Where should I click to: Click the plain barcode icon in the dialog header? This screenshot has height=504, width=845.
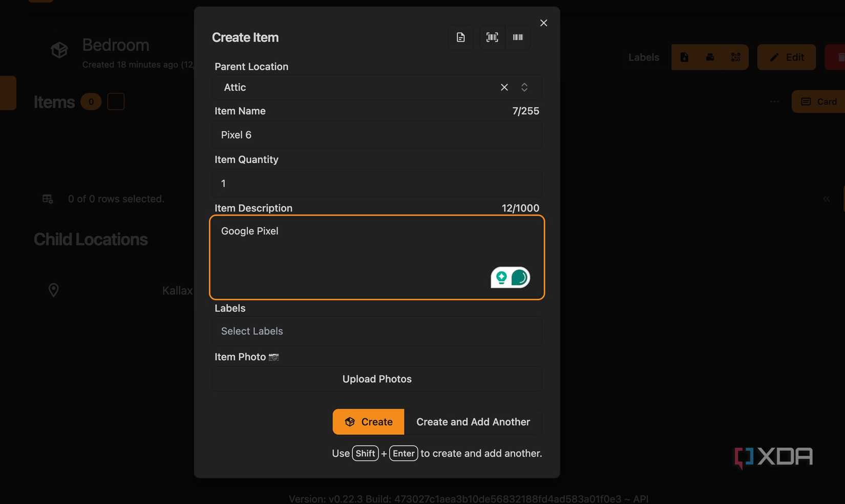[x=518, y=37]
